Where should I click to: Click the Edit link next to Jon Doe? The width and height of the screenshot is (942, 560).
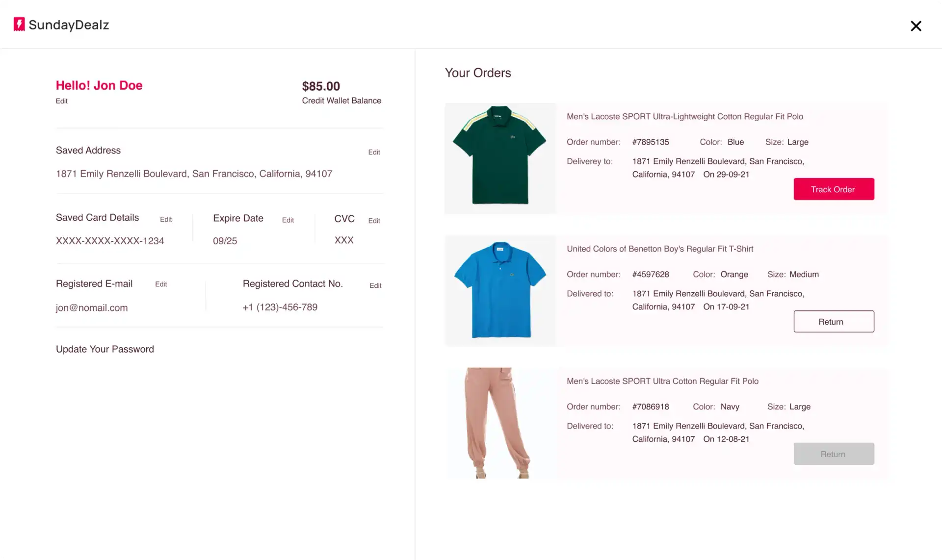point(62,101)
